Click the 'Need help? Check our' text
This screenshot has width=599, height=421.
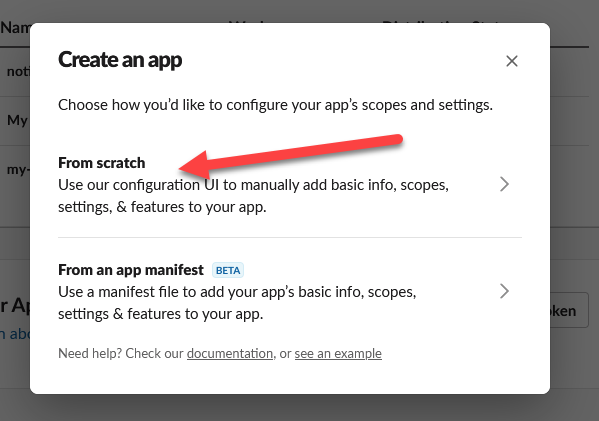tap(121, 353)
